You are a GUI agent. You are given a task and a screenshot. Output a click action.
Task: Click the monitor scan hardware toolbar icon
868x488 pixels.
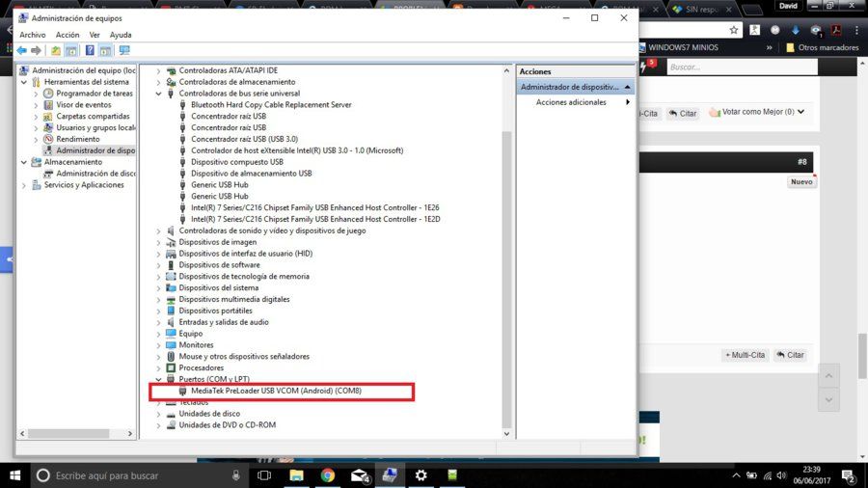click(x=124, y=50)
